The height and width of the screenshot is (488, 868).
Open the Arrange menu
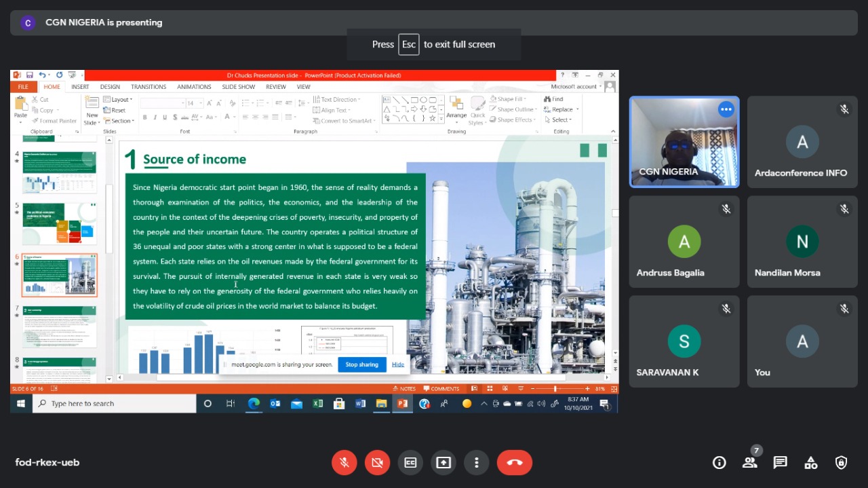point(456,110)
